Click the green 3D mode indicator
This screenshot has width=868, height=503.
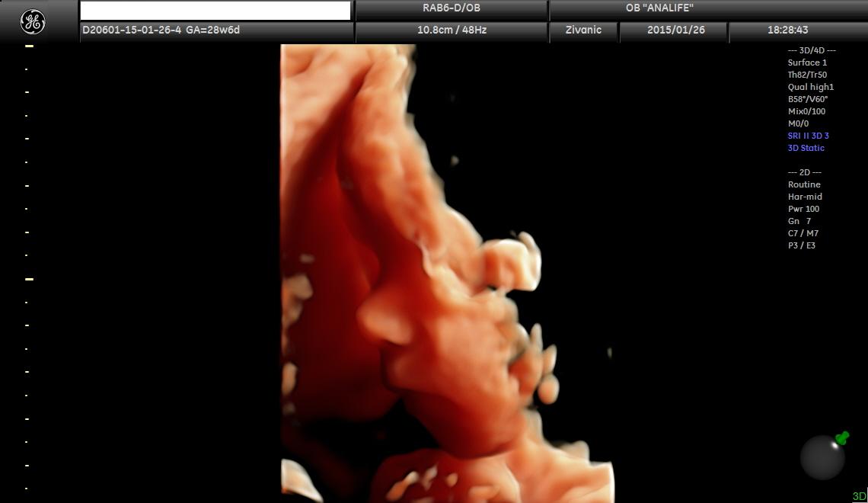(x=859, y=496)
